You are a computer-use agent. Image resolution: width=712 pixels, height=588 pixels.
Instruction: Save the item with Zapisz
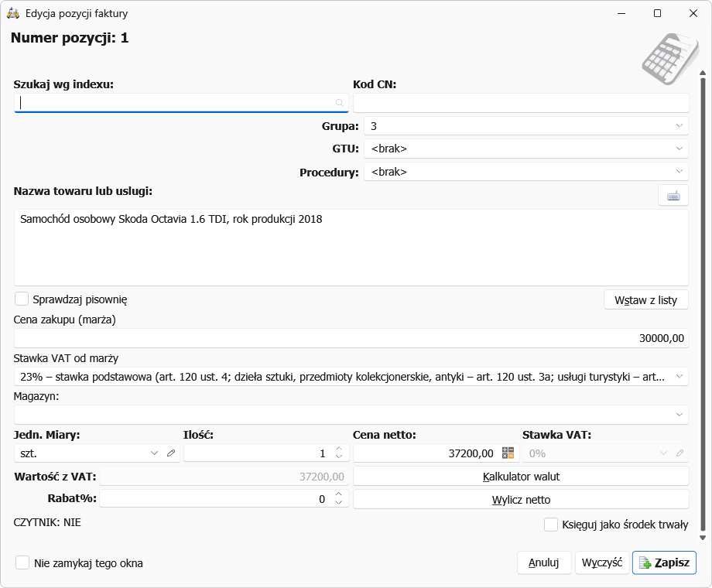[x=664, y=562]
